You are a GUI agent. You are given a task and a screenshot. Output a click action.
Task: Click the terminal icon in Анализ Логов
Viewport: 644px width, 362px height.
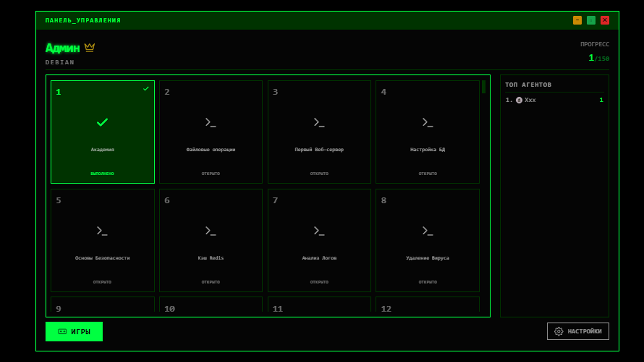pyautogui.click(x=319, y=231)
